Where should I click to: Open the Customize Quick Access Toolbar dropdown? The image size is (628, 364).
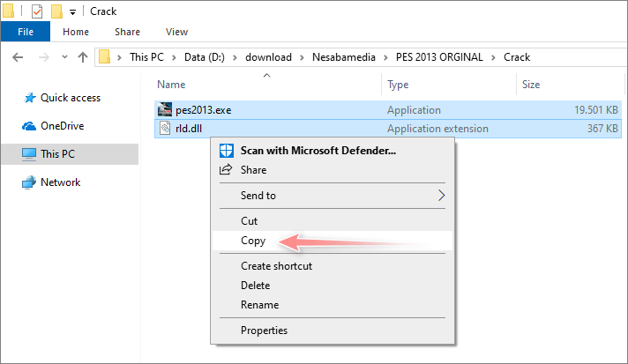pos(72,12)
